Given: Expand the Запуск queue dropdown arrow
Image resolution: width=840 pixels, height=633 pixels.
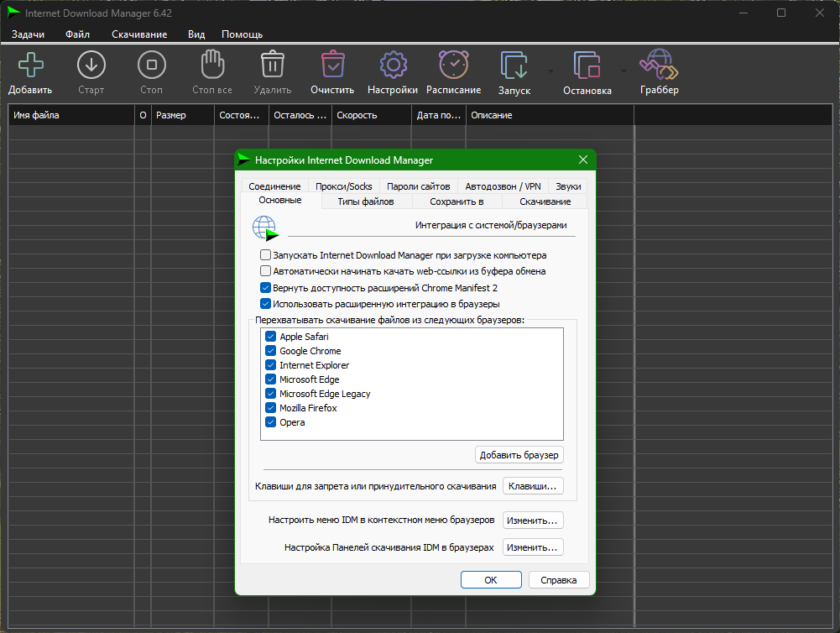Looking at the screenshot, I should [550, 71].
